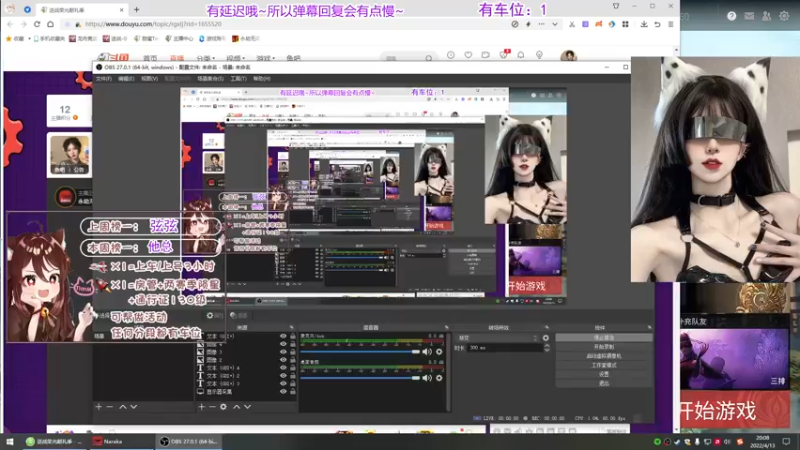Mute the 麦克风/Aux mixer channel
This screenshot has height=450, width=800.
click(x=427, y=352)
